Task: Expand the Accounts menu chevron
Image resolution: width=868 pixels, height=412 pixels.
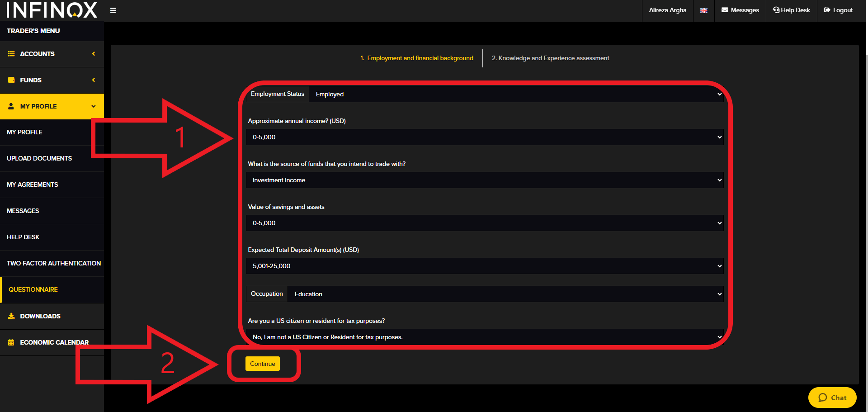Action: coord(94,54)
